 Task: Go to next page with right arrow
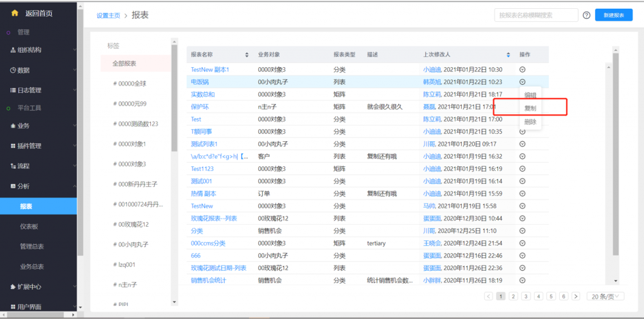tap(577, 296)
